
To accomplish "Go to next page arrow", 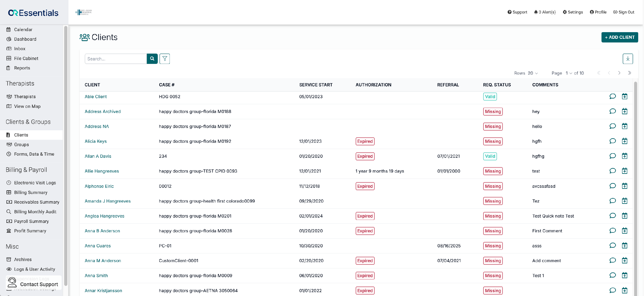I will pyautogui.click(x=619, y=73).
